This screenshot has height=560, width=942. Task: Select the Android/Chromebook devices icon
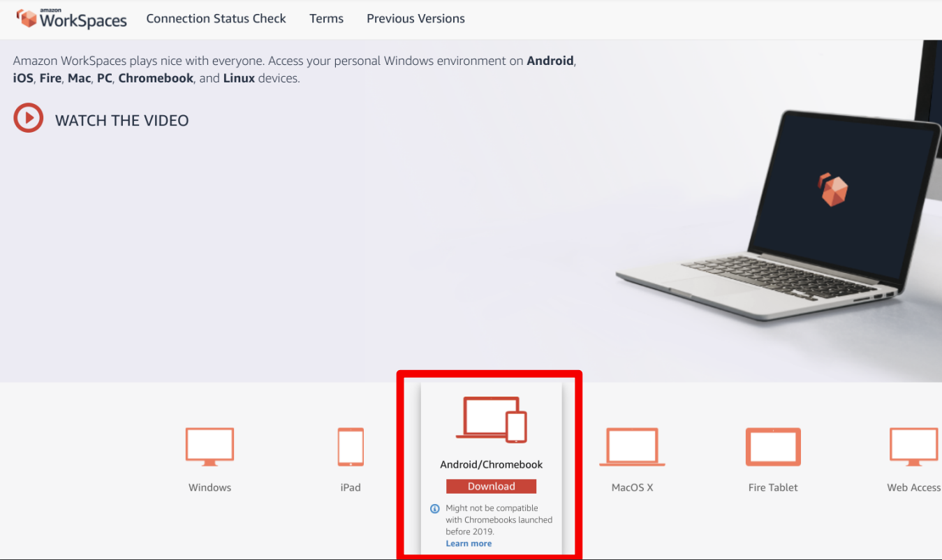pyautogui.click(x=492, y=419)
